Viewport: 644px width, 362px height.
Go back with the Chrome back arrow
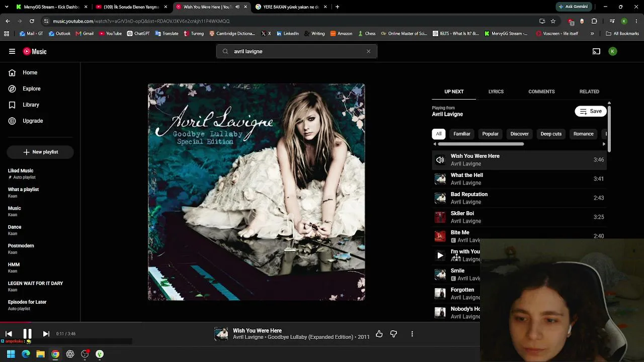[x=8, y=21]
